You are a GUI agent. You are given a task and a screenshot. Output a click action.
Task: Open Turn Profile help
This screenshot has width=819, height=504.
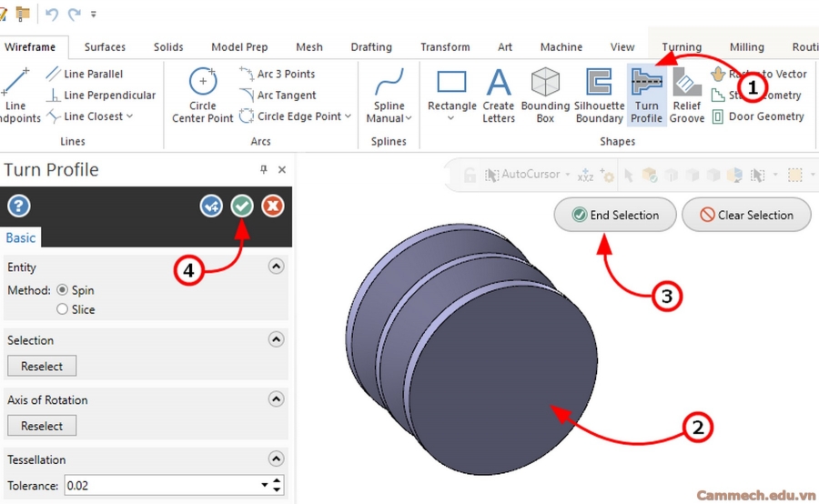19,206
